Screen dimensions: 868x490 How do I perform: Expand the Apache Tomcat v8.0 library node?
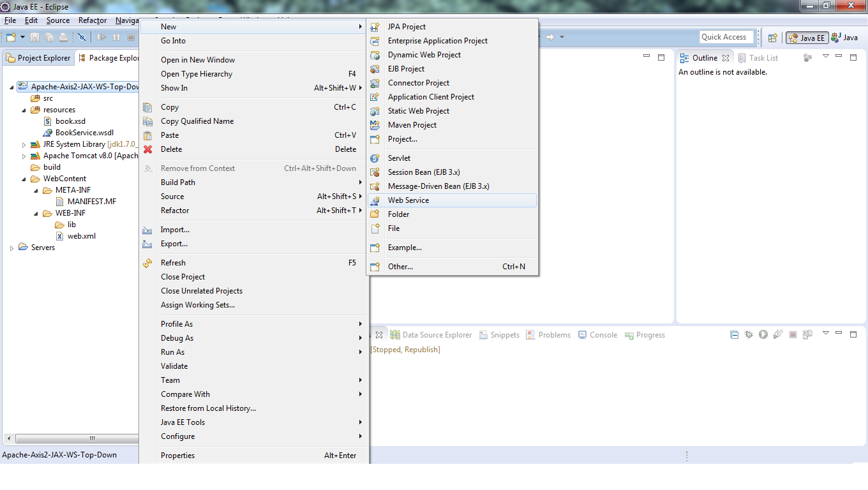24,156
